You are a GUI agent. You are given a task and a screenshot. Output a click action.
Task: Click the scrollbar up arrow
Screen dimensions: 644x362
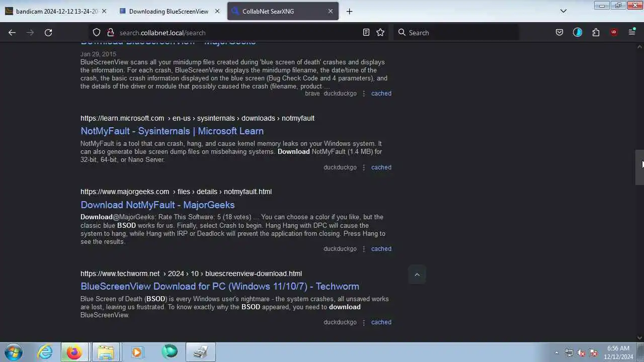pos(639,47)
